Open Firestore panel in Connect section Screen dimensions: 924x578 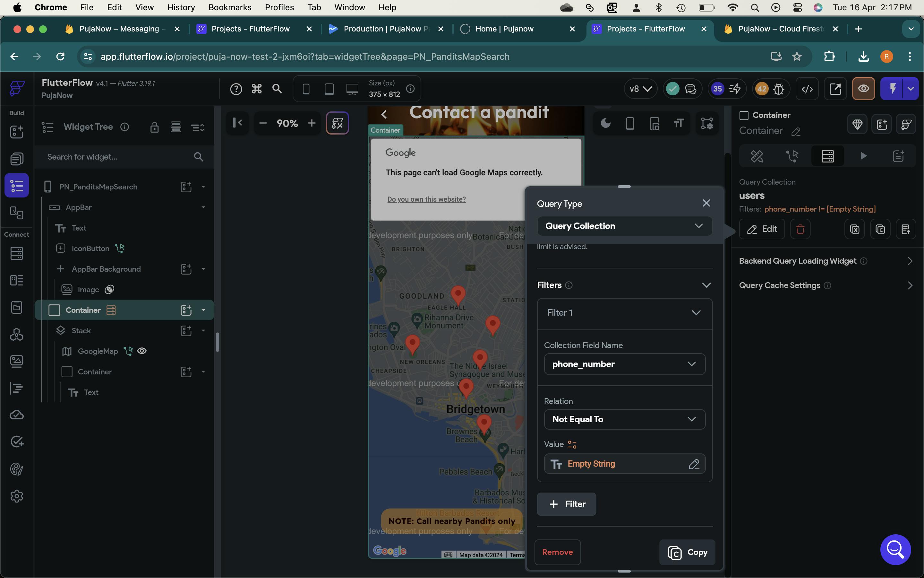(x=16, y=253)
